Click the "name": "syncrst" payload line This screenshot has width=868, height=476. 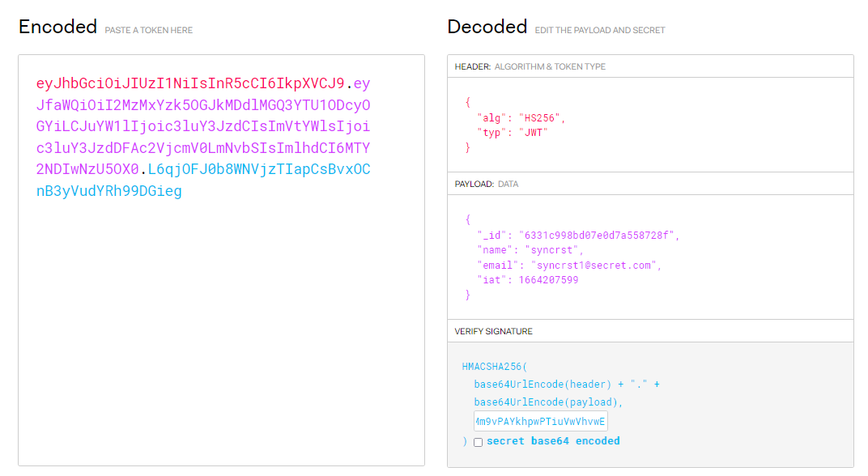tap(530, 250)
